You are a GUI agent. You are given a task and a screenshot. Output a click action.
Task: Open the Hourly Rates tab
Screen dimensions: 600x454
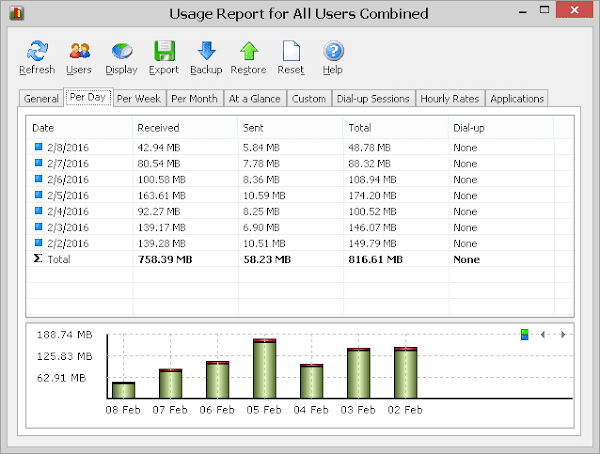pos(450,98)
